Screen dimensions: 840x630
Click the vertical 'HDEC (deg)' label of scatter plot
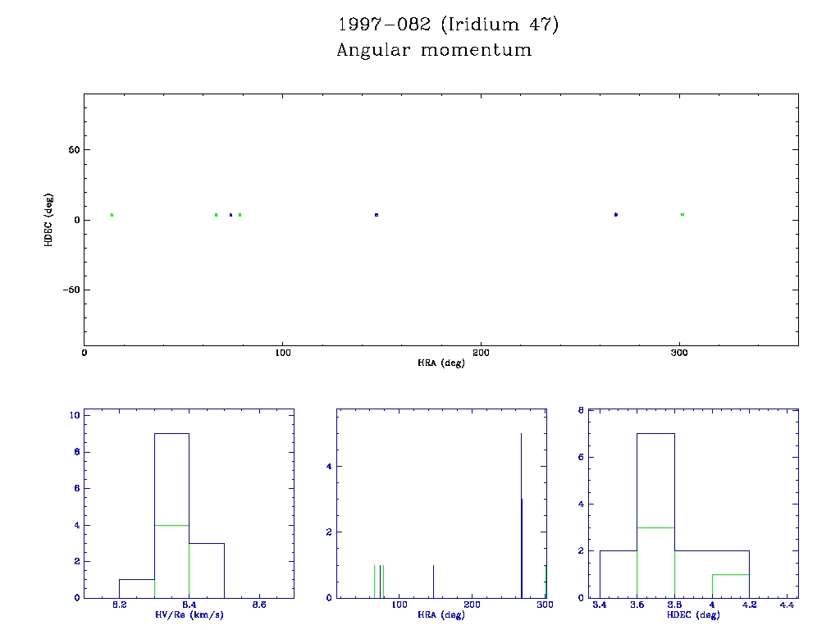49,220
